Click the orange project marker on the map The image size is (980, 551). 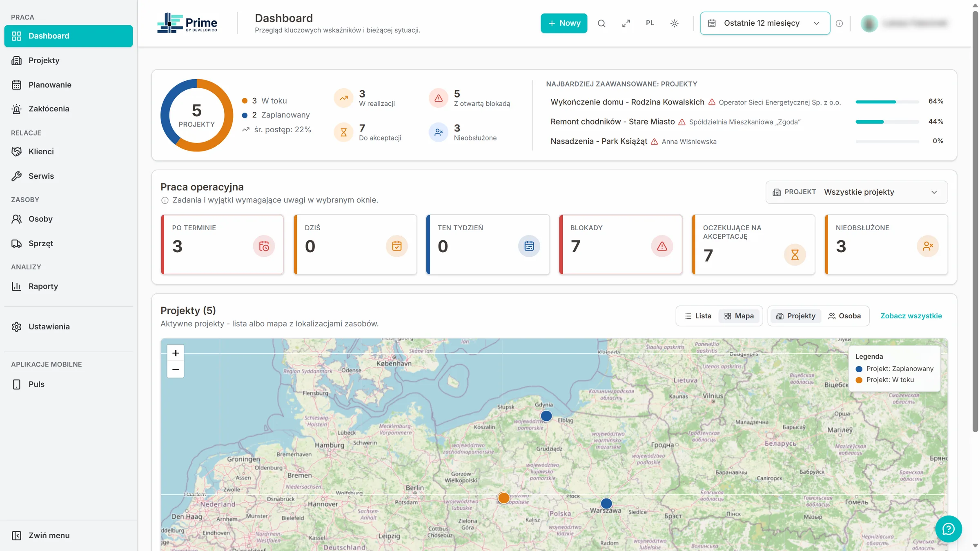point(503,498)
